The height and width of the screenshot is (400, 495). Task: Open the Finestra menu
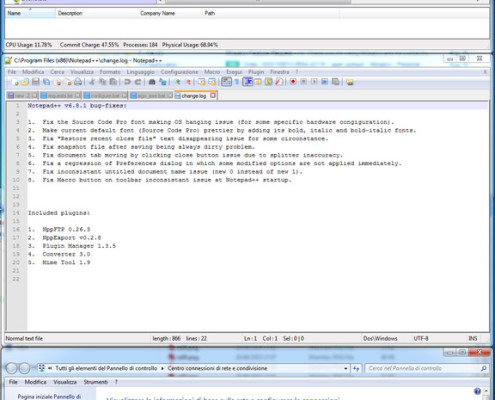pyautogui.click(x=280, y=72)
